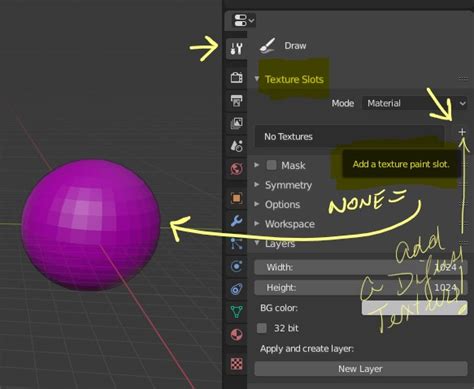Click the New Layer button
The width and height of the screenshot is (474, 389).
(361, 369)
